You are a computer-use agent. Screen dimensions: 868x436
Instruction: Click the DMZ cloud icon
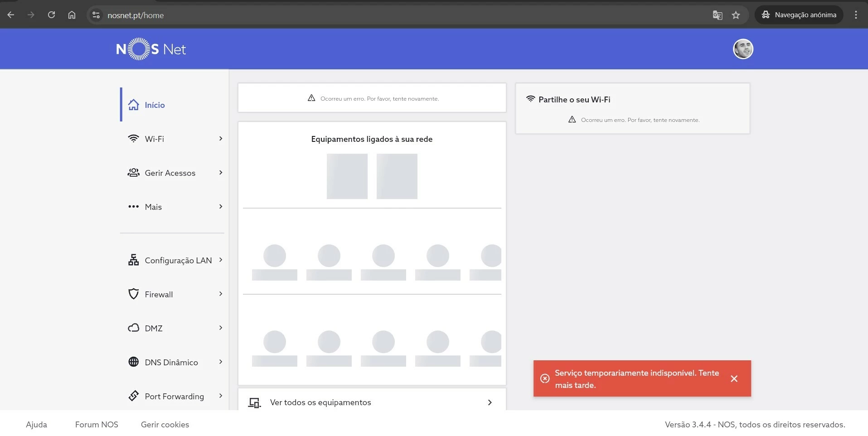tap(133, 328)
